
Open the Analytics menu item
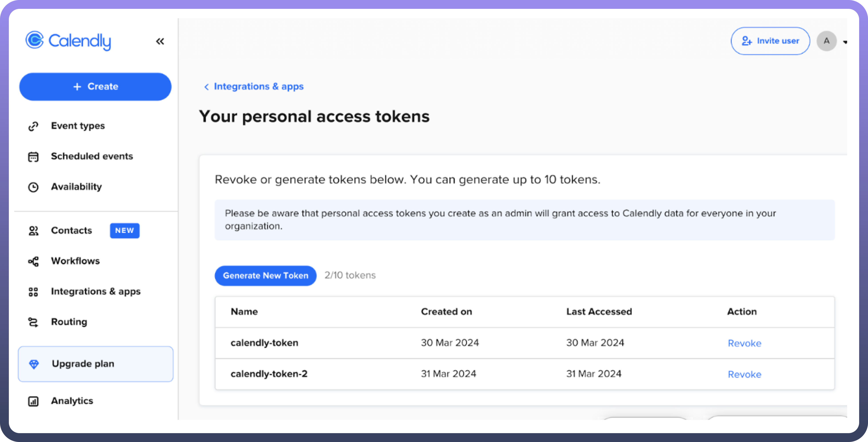tap(72, 401)
